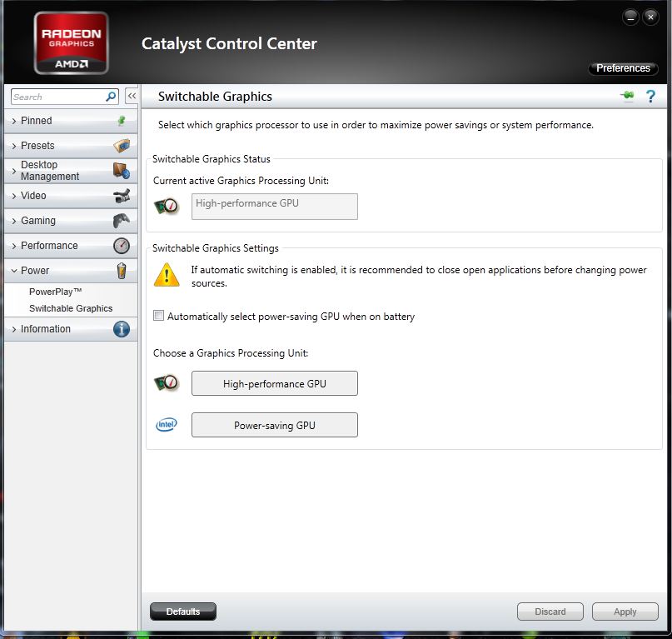The width and height of the screenshot is (672, 639).
Task: Expand the Performance section
Action: point(71,246)
